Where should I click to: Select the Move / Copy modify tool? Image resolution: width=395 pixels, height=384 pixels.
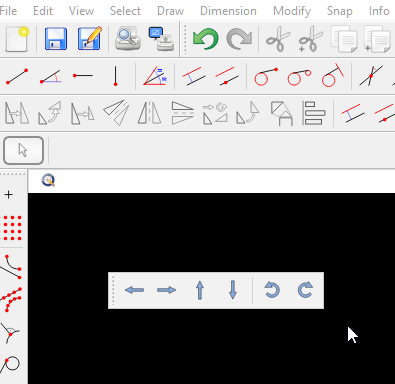pos(17,113)
